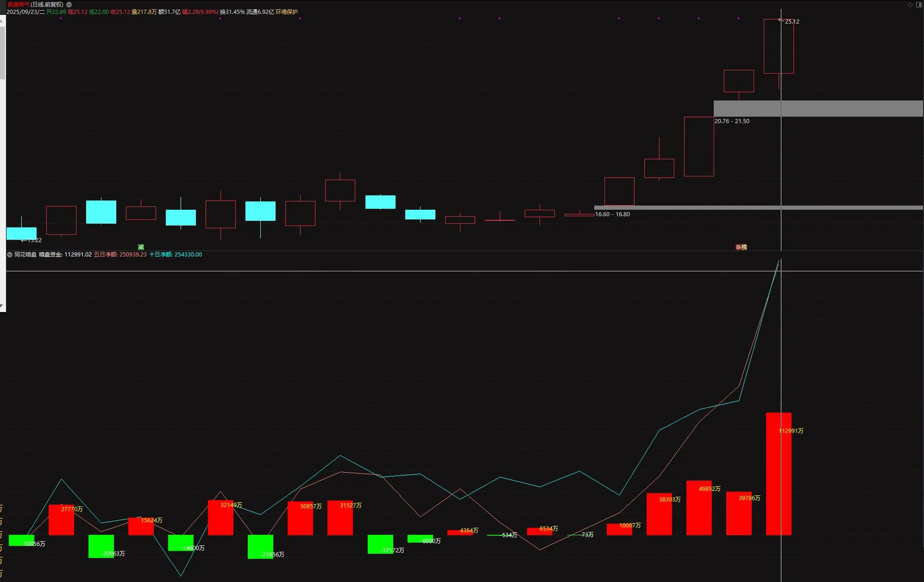Click the stock name 凯美特气 title

[18, 4]
